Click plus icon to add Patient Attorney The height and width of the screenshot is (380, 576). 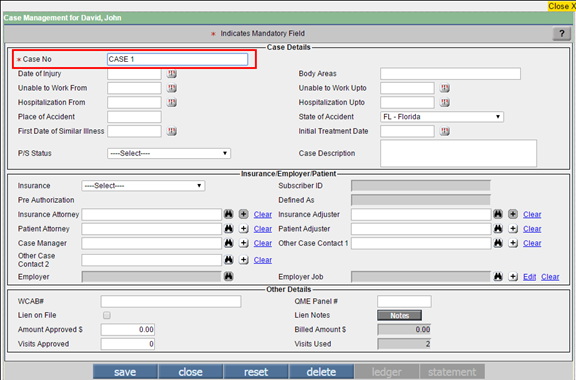point(244,229)
